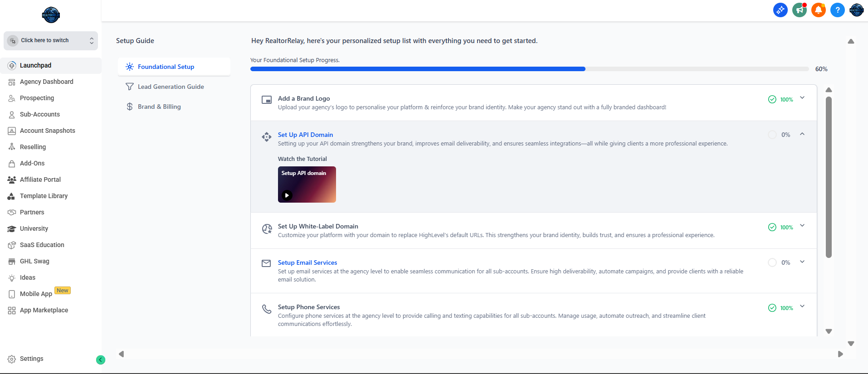Click the notification bell icon
The image size is (868, 374).
coord(818,10)
